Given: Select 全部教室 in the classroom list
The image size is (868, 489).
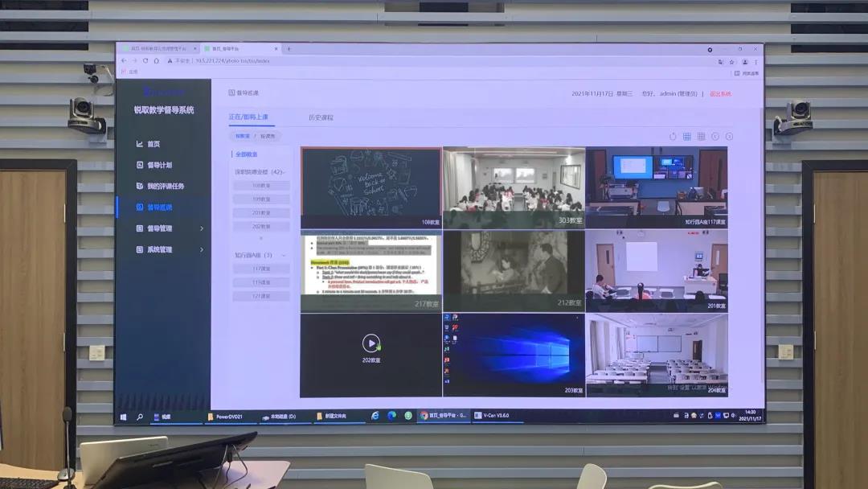Looking at the screenshot, I should [247, 154].
